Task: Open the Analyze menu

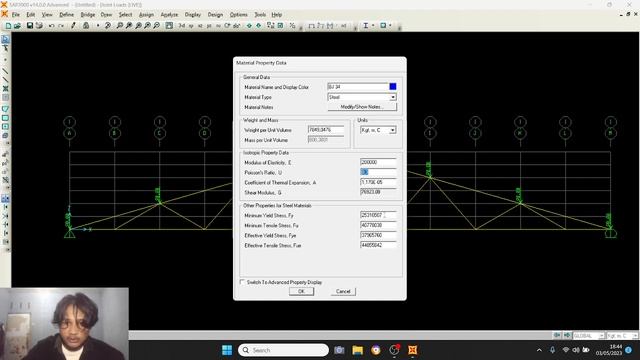Action: tap(169, 14)
